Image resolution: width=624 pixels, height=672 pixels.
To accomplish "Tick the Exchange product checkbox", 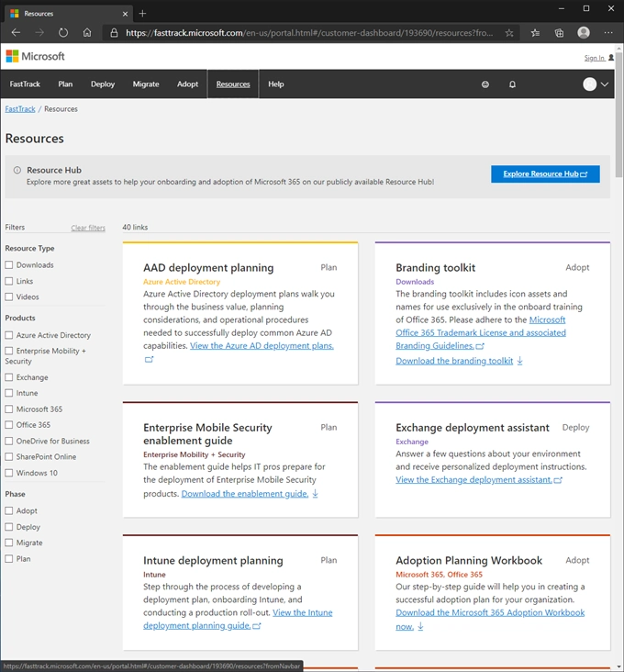I will [9, 377].
